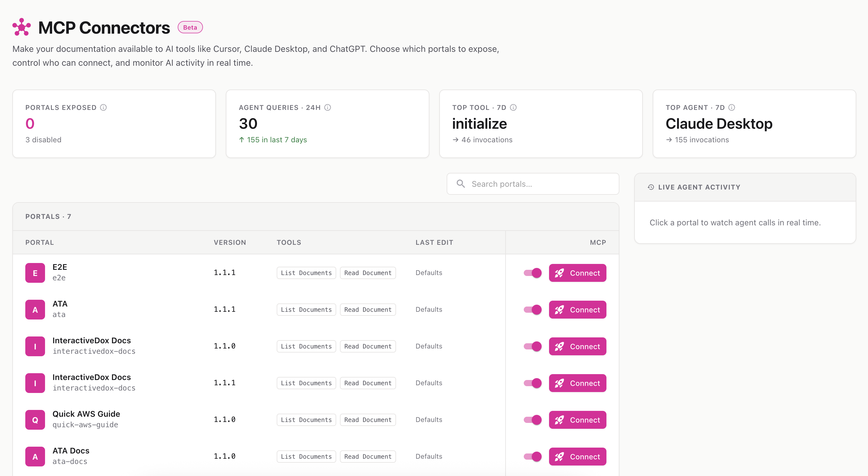Select the Q avatar for Quick AWS Guide
868x476 pixels.
(x=35, y=420)
